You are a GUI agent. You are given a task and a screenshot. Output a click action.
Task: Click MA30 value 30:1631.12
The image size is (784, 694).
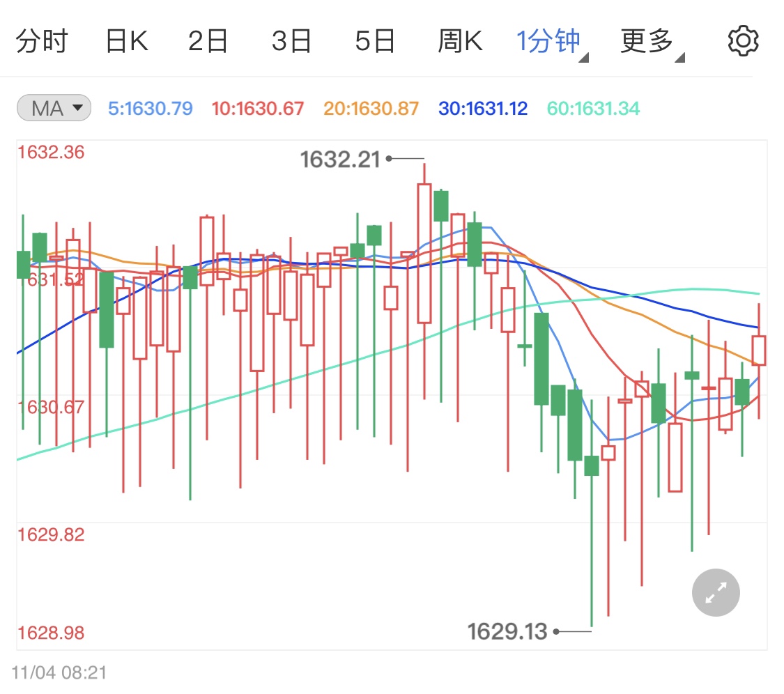(483, 109)
